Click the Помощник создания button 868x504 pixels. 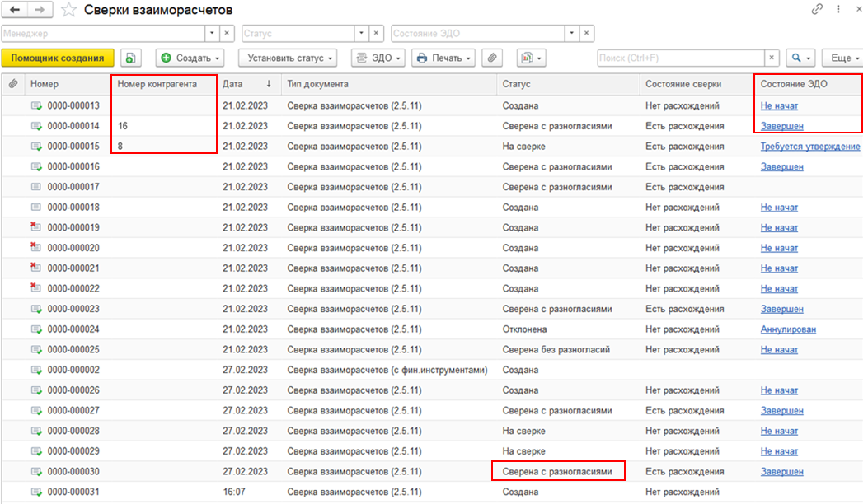click(x=58, y=58)
